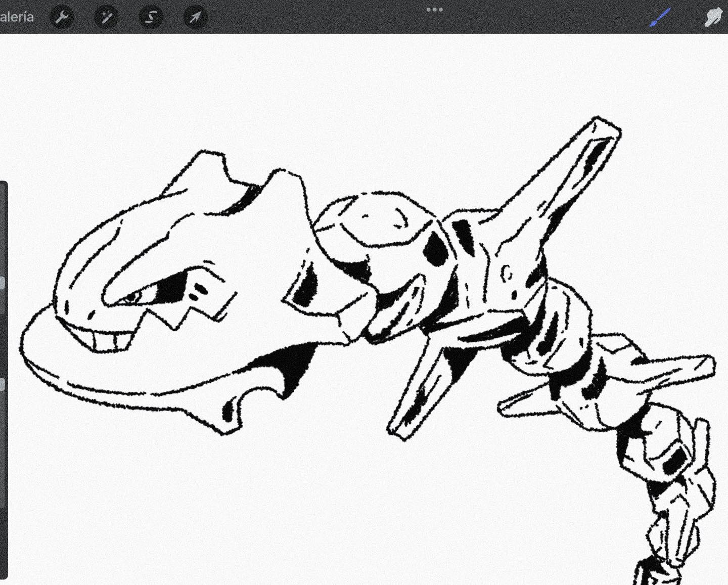Tap the three-dot multitasking indicator
This screenshot has height=585, width=728.
click(434, 10)
